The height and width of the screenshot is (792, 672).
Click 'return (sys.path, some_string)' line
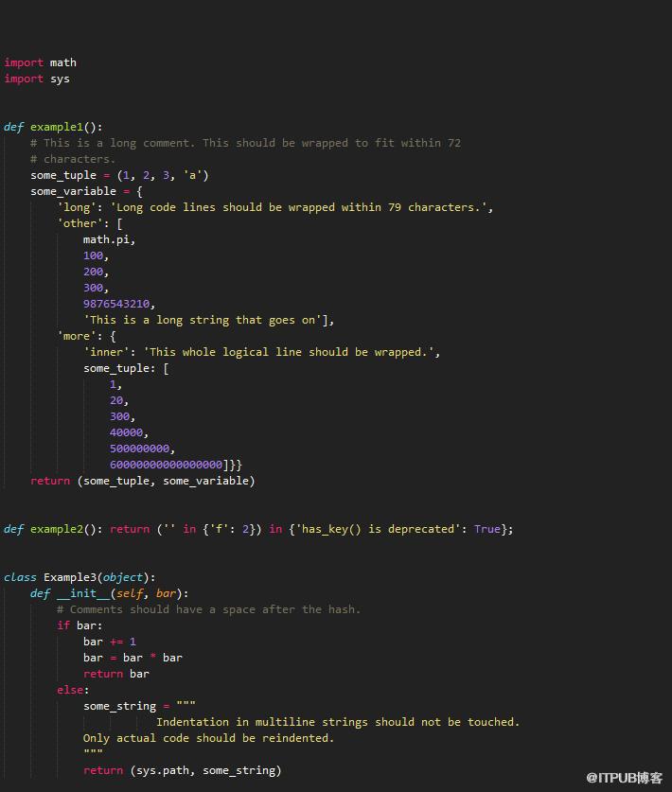click(183, 771)
